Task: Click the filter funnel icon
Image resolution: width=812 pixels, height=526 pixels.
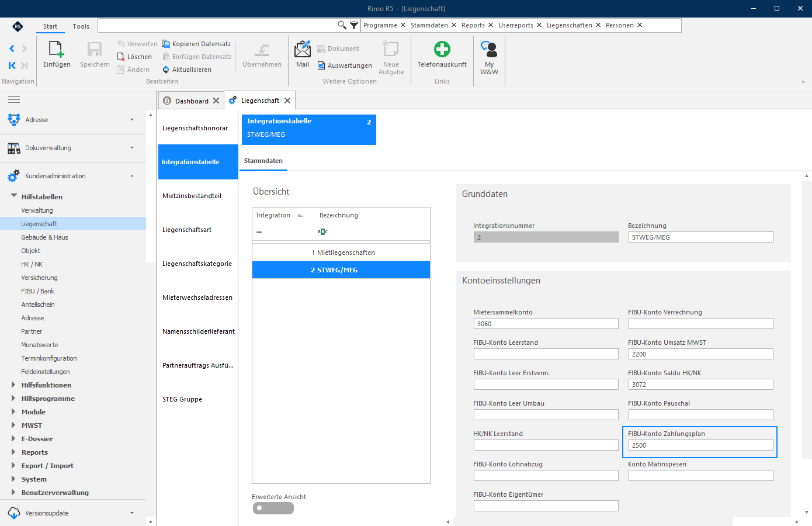Action: click(354, 25)
